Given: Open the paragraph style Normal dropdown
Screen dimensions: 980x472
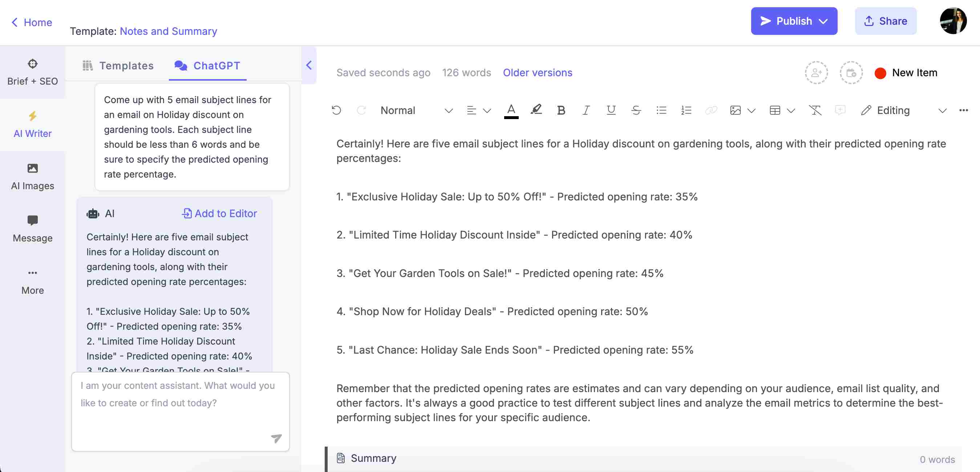Looking at the screenshot, I should 416,110.
